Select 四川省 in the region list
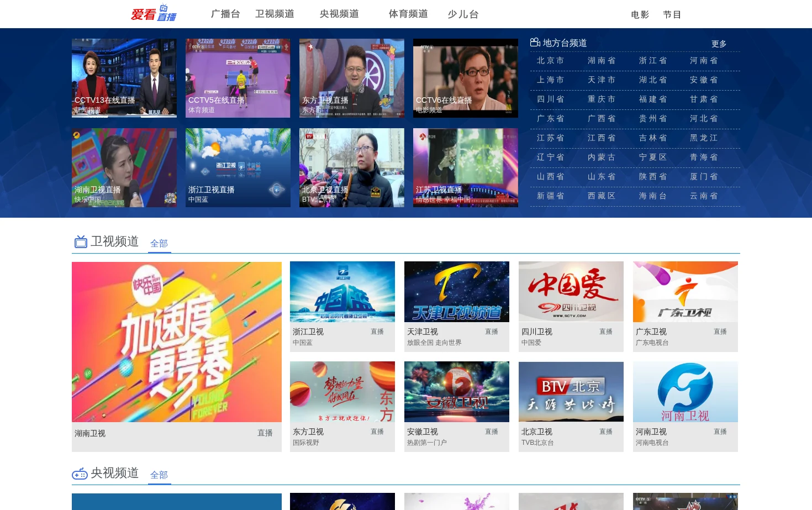The image size is (812, 510). (x=550, y=99)
